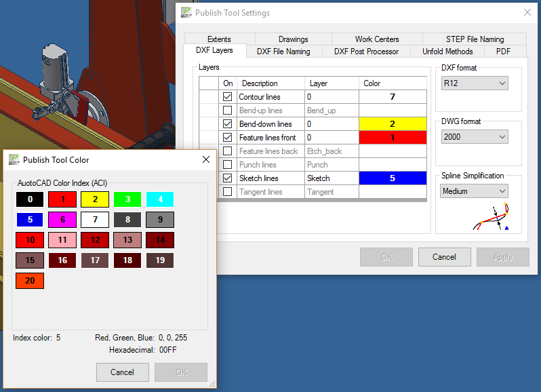541x392 pixels.
Task: Click Feature lines front red color cell
Action: coord(393,138)
